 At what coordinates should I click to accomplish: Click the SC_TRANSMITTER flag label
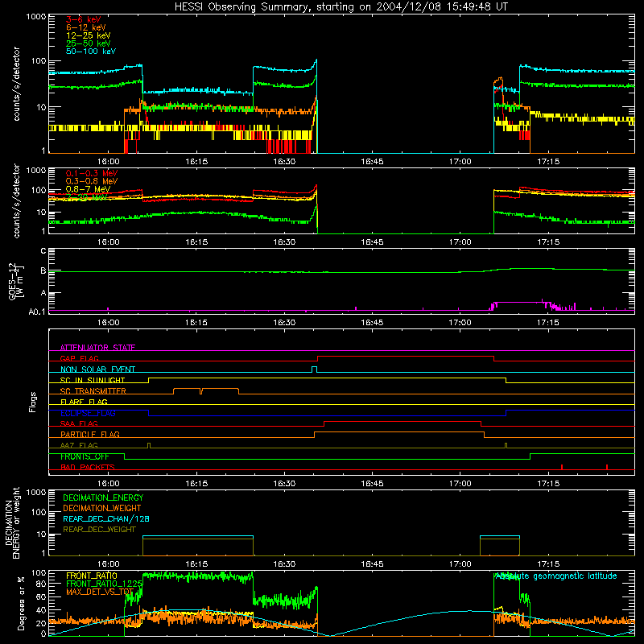click(93, 391)
